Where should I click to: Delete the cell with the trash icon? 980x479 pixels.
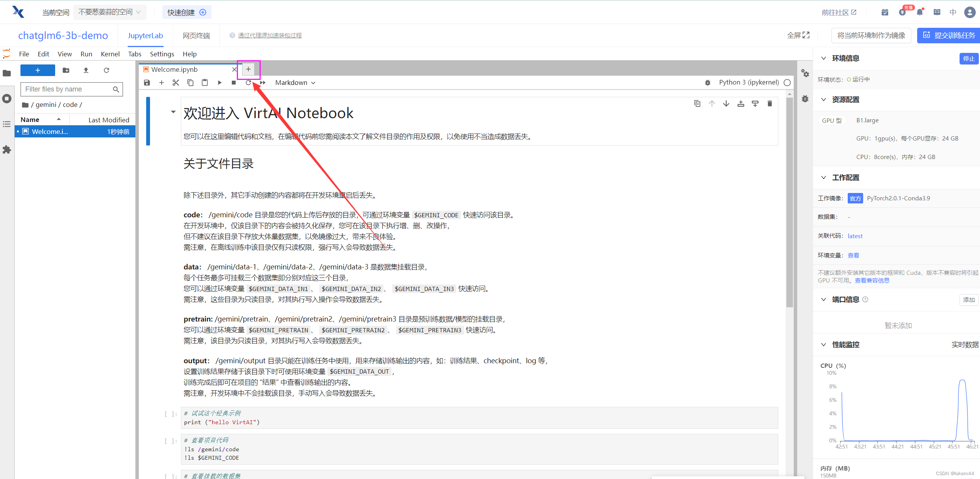770,103
